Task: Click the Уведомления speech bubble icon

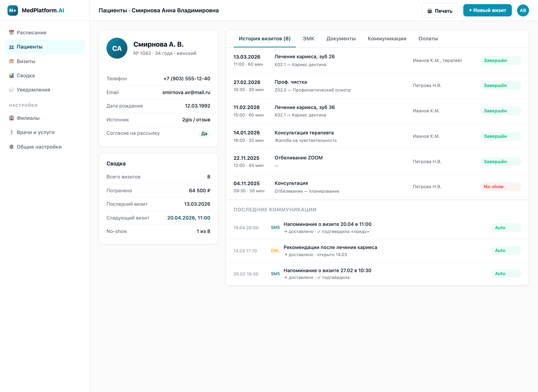Action: click(11, 90)
